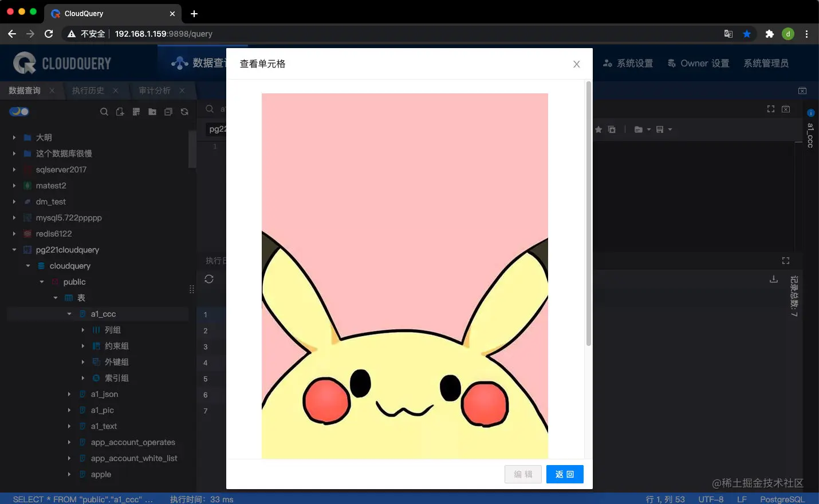Select the a1_pic table
The image size is (819, 504).
pyautogui.click(x=102, y=410)
